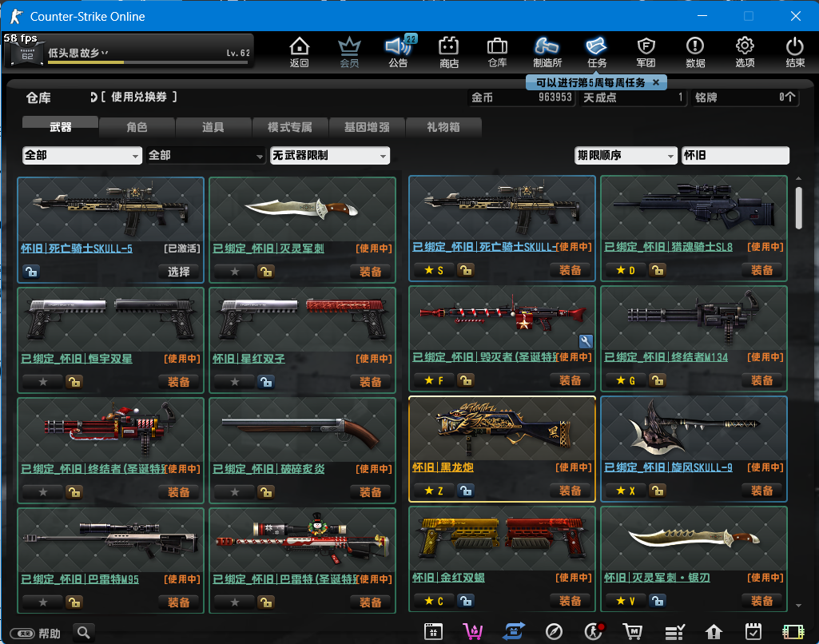Click 装备 on the 破碎炙炎 card
The height and width of the screenshot is (644, 819).
click(x=370, y=492)
